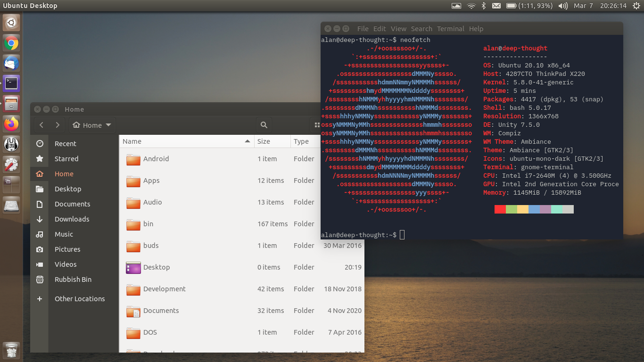The width and height of the screenshot is (644, 362).
Task: Launch Google Chrome from the launcher
Action: 11,43
